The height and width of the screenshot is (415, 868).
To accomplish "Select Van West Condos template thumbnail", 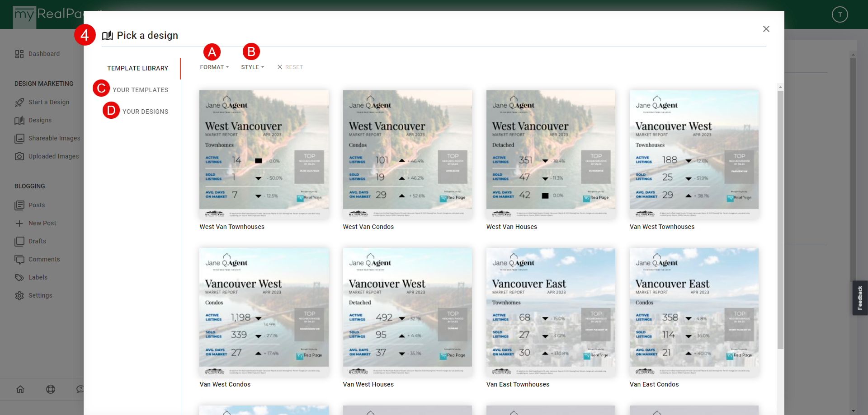I will click(264, 312).
